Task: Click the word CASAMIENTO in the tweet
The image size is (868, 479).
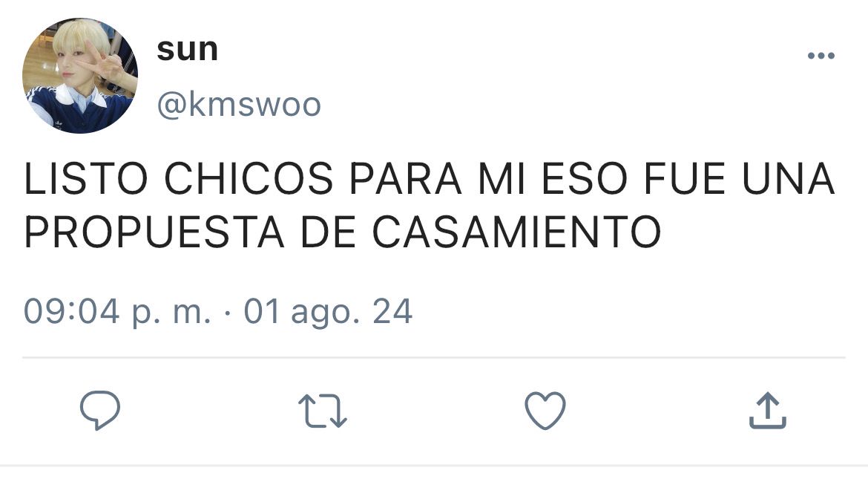Action: coord(516,232)
